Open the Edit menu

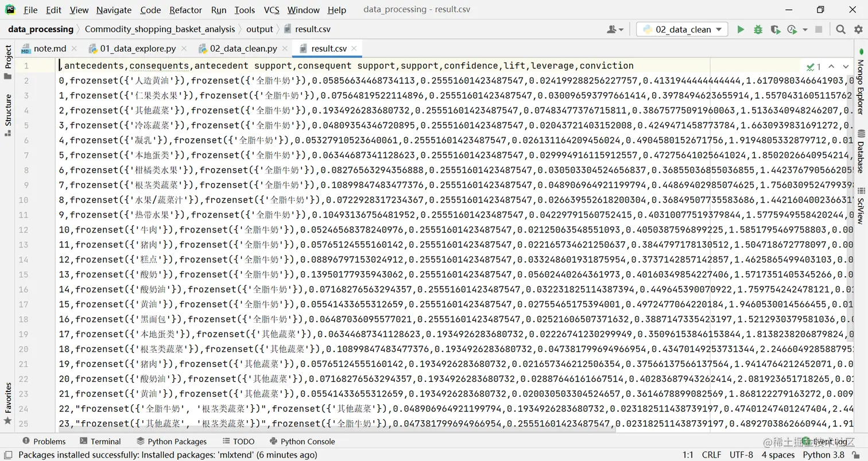[53, 10]
